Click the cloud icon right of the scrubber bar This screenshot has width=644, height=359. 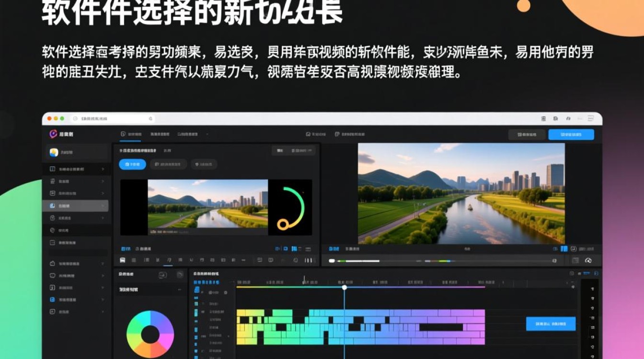pos(588,260)
